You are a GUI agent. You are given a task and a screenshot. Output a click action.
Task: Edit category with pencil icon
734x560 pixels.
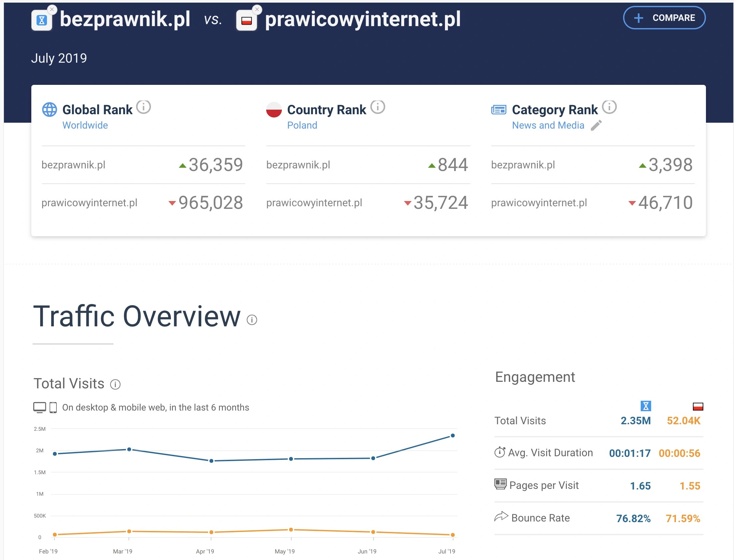coord(596,125)
